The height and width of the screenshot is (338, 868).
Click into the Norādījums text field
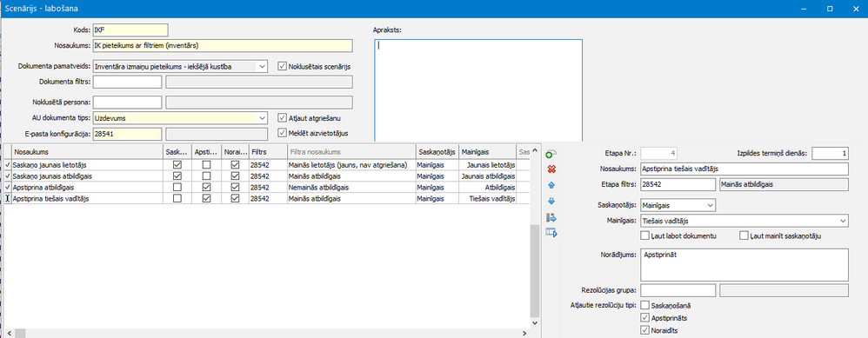pos(744,264)
